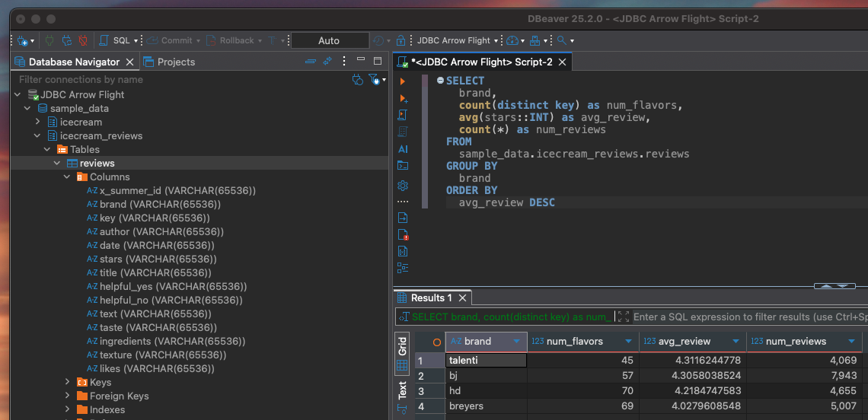Collapse the JDBC Arrow Flight connection node
Viewport: 868px width, 420px height.
[18, 94]
